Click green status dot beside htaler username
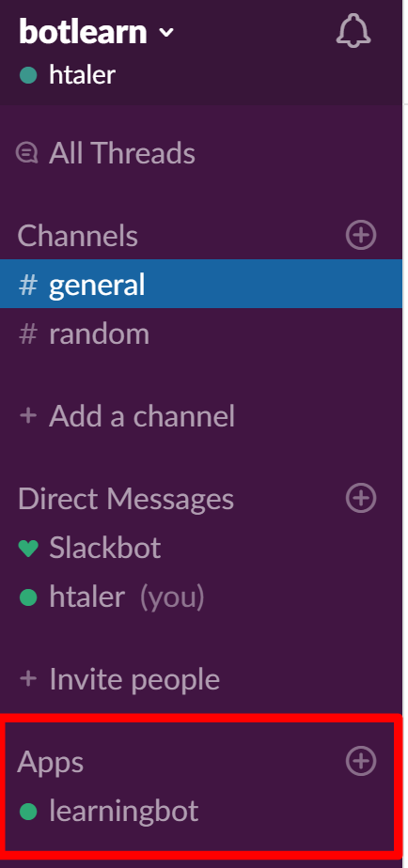This screenshot has height=868, width=408. pyautogui.click(x=28, y=75)
